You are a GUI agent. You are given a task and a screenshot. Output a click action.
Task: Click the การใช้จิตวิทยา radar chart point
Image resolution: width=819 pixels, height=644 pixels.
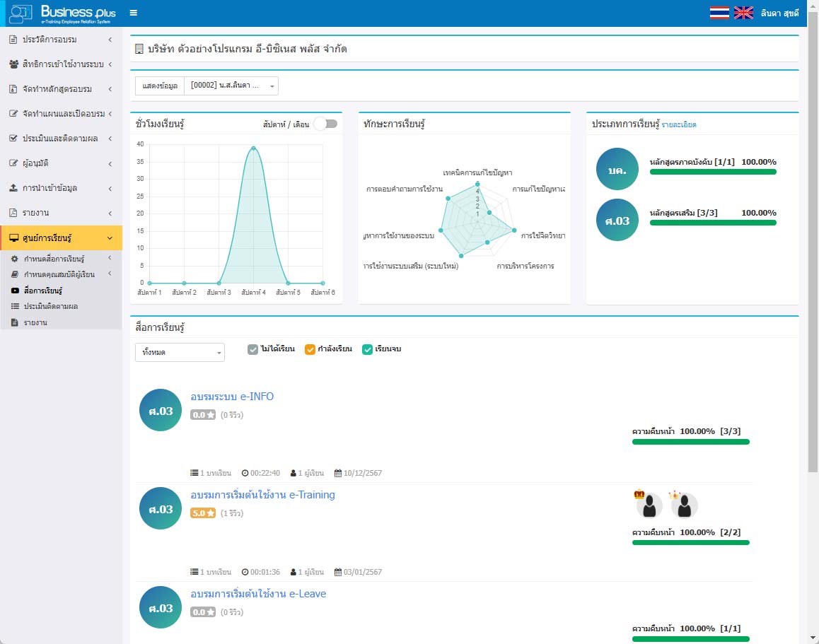pyautogui.click(x=514, y=230)
